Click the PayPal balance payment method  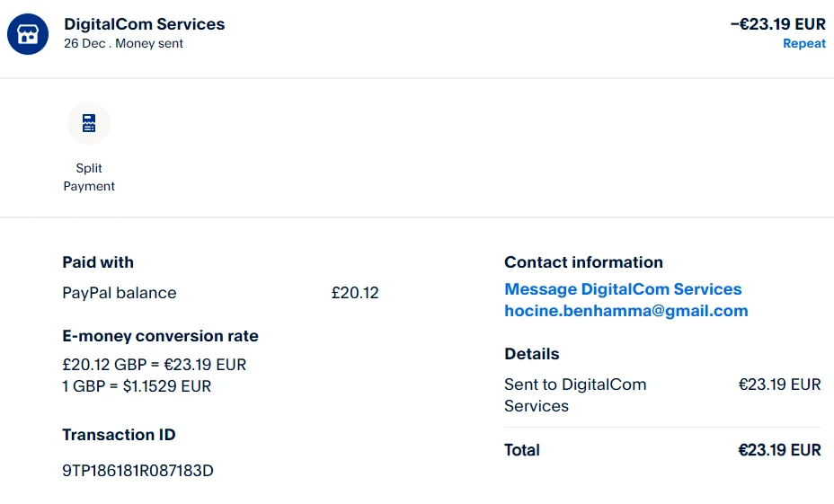pos(120,293)
